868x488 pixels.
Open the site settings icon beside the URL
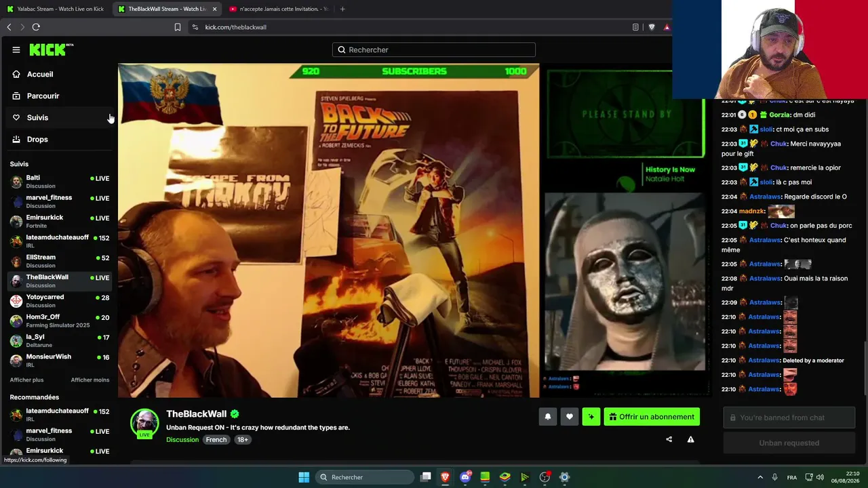click(195, 27)
